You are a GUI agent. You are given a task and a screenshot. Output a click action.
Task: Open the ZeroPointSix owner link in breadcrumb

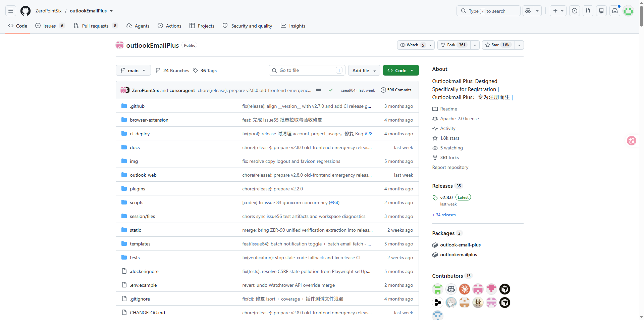tap(49, 11)
